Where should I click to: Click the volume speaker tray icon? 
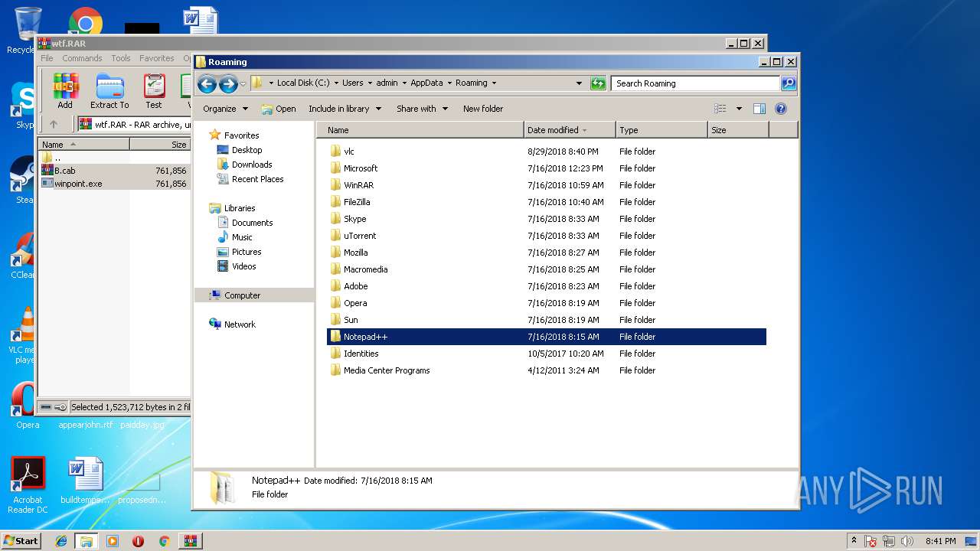coord(908,541)
